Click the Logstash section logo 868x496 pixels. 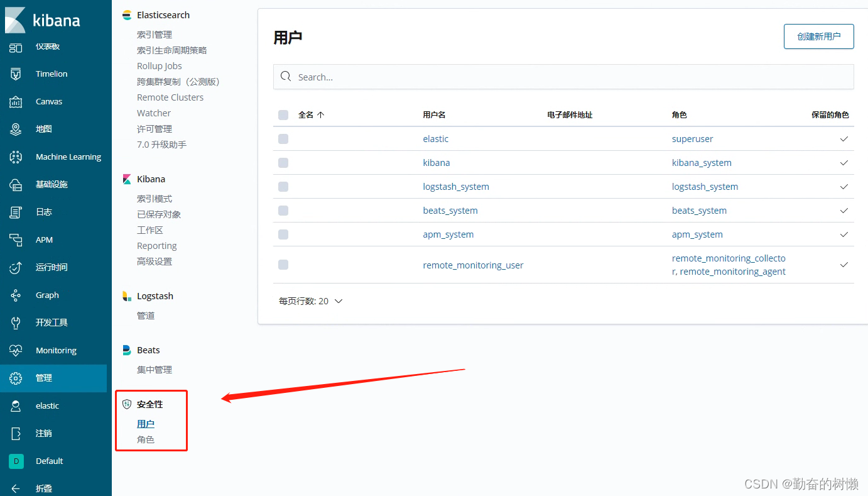pos(127,296)
